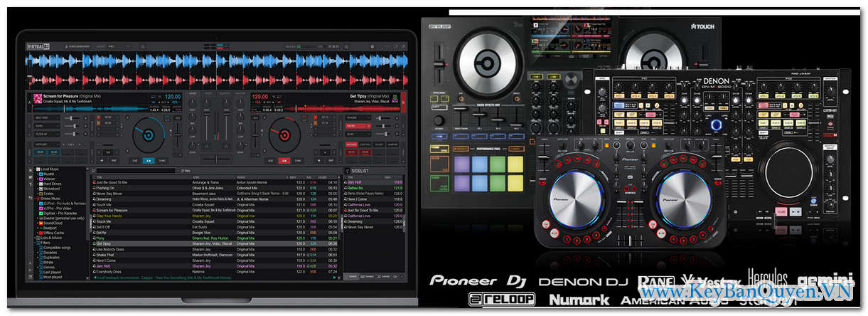Click left deck pitch fader
This screenshot has width=868, height=316.
(178, 135)
